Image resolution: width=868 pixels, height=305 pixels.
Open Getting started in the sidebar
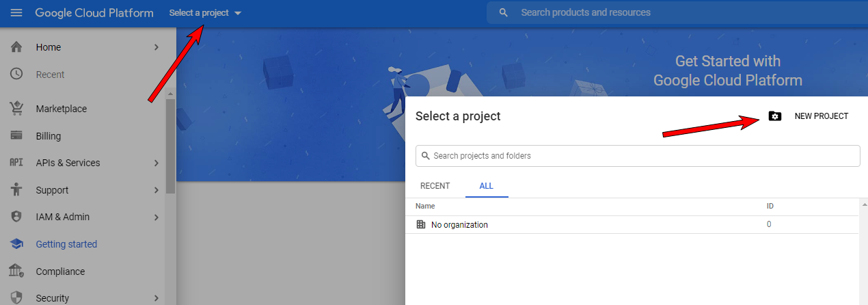click(66, 244)
